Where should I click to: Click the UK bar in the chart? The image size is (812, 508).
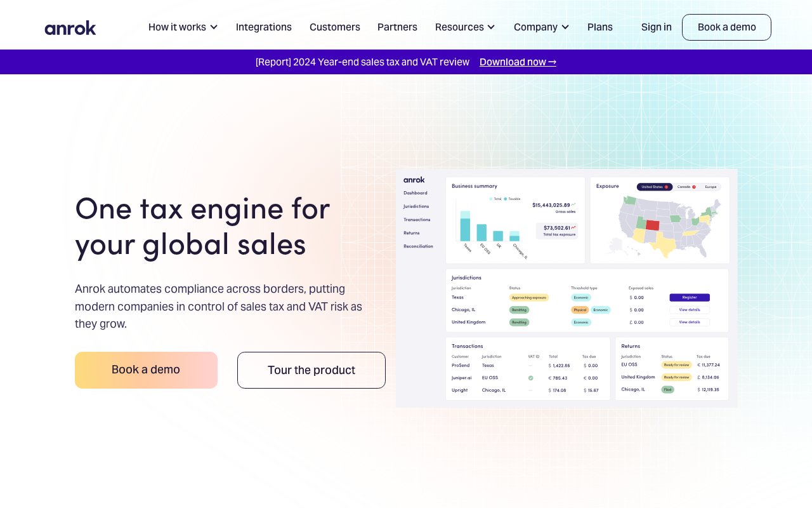[x=498, y=236]
